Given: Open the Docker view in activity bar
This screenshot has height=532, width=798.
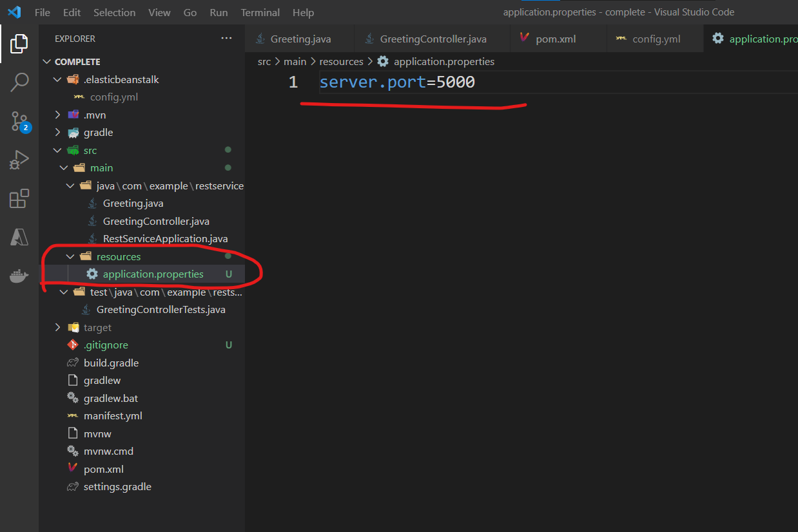Looking at the screenshot, I should click(19, 276).
